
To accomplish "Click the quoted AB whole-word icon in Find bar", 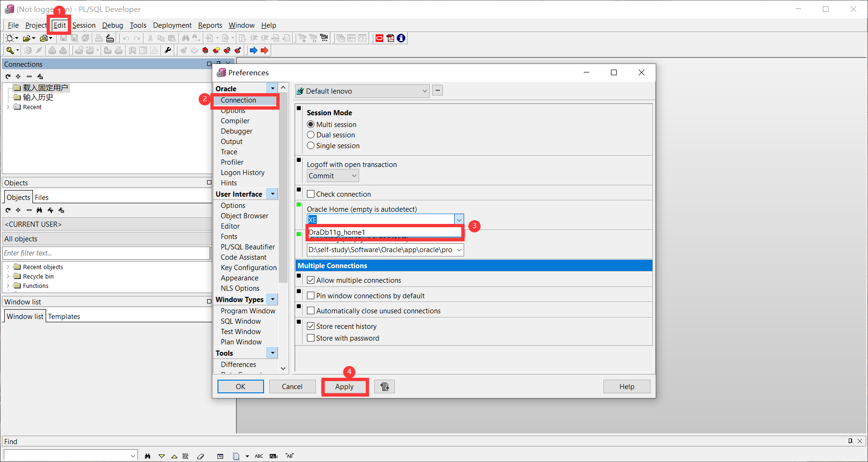I will (x=290, y=456).
